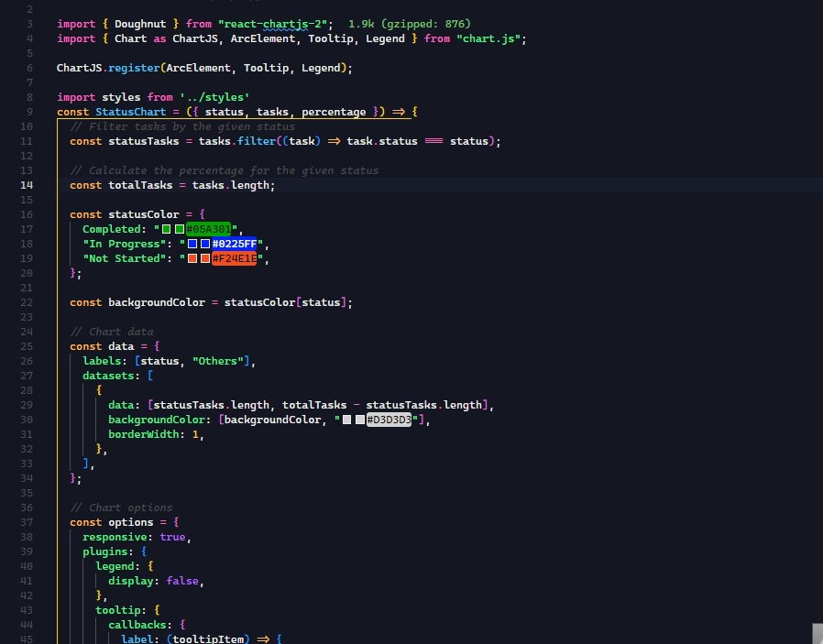Click the legend key under plugins
This screenshot has height=644, width=823.
[x=115, y=566]
